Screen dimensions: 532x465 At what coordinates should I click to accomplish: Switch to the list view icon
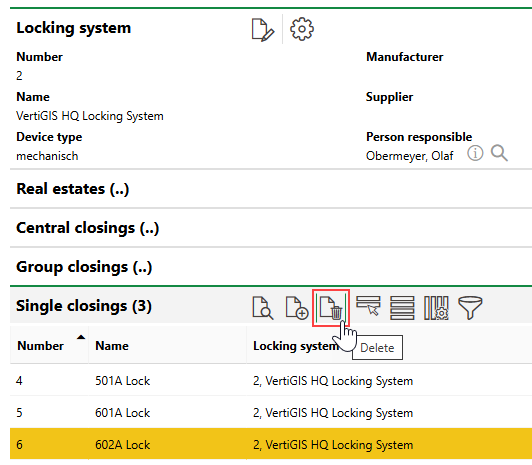coord(402,308)
